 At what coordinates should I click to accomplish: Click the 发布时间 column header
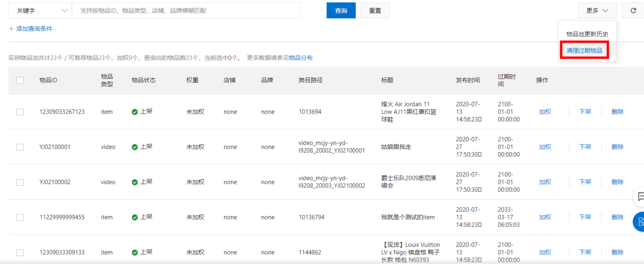(x=468, y=80)
